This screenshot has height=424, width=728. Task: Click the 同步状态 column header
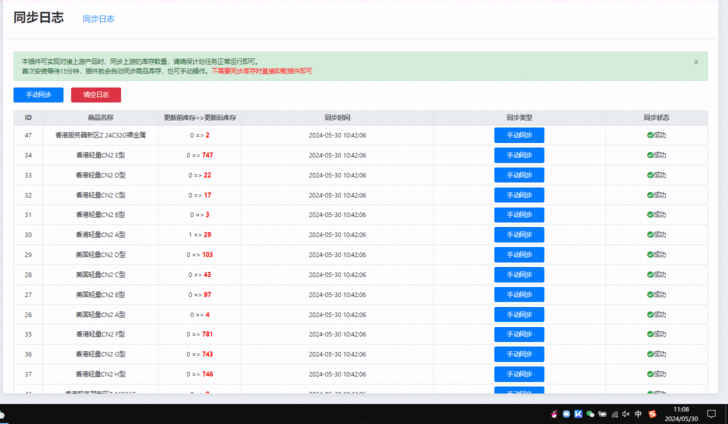(656, 118)
